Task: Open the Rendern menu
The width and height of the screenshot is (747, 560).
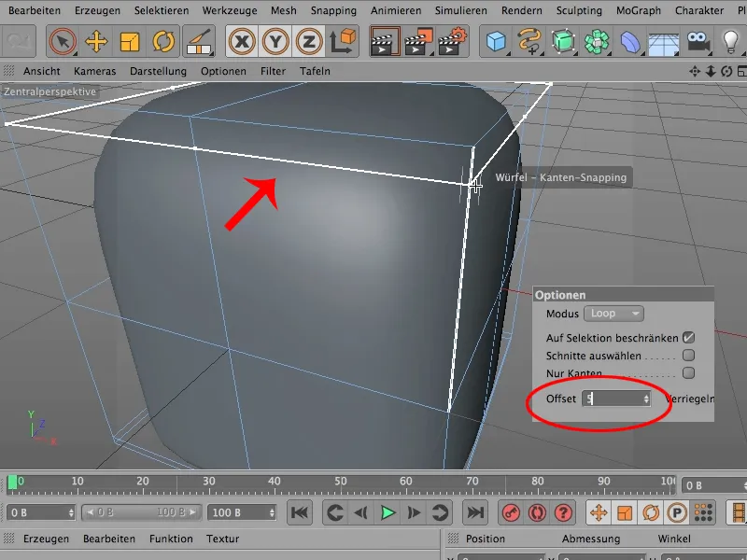Action: (522, 10)
